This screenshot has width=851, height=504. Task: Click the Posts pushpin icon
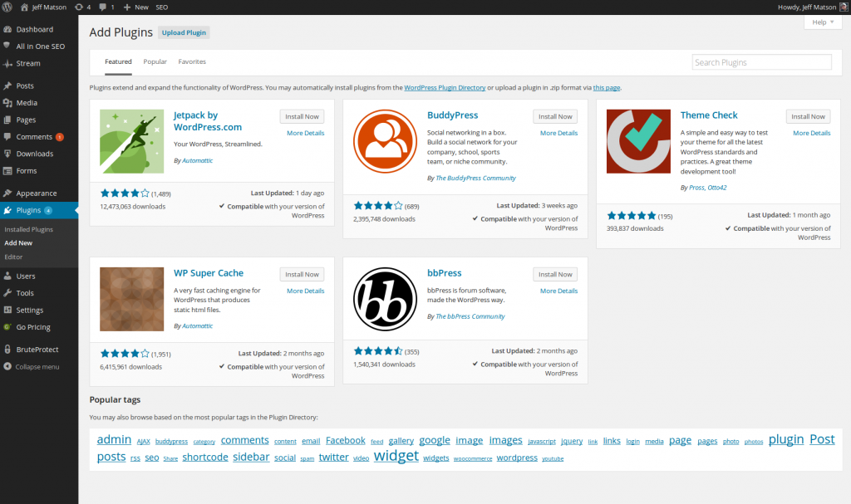click(x=7, y=86)
